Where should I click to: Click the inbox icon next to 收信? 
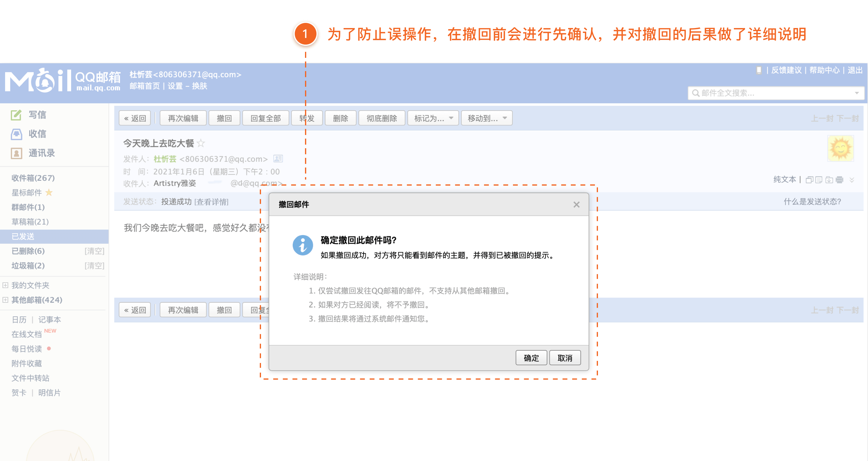16,134
